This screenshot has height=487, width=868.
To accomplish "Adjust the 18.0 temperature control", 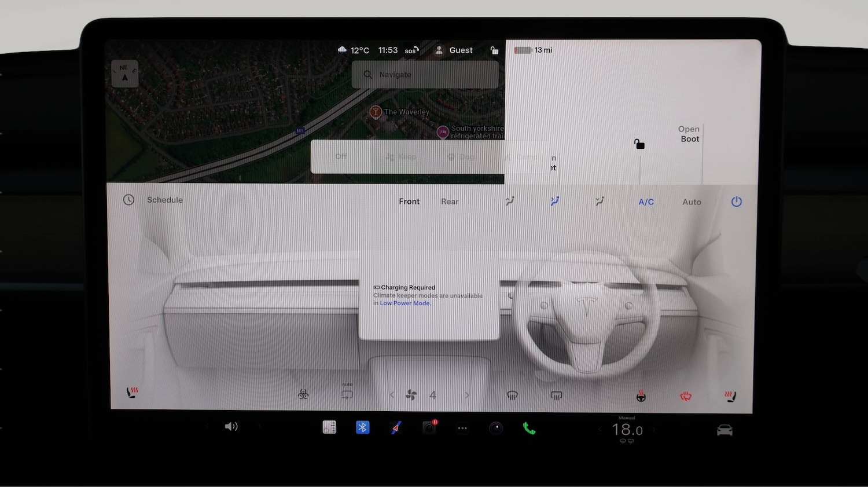I will pyautogui.click(x=627, y=429).
